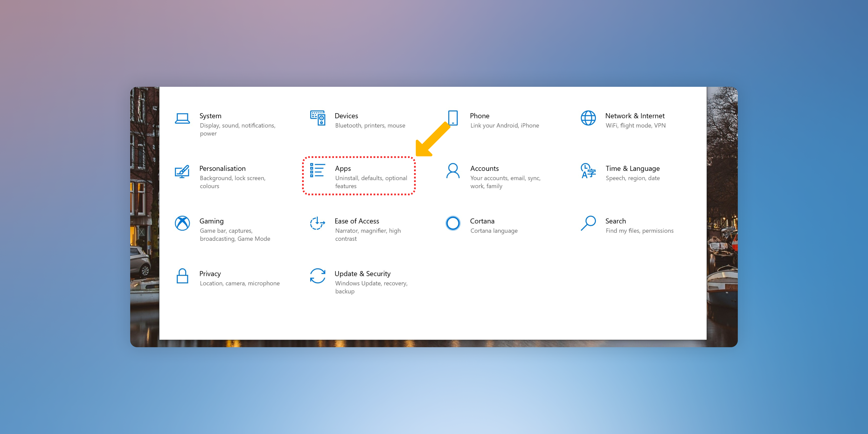Click the Time & Language icon

coord(588,171)
